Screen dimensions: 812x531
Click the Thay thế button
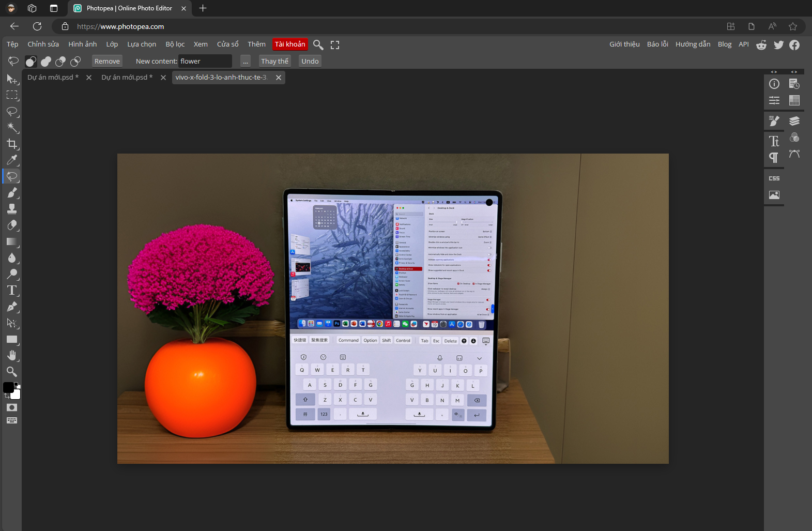274,61
